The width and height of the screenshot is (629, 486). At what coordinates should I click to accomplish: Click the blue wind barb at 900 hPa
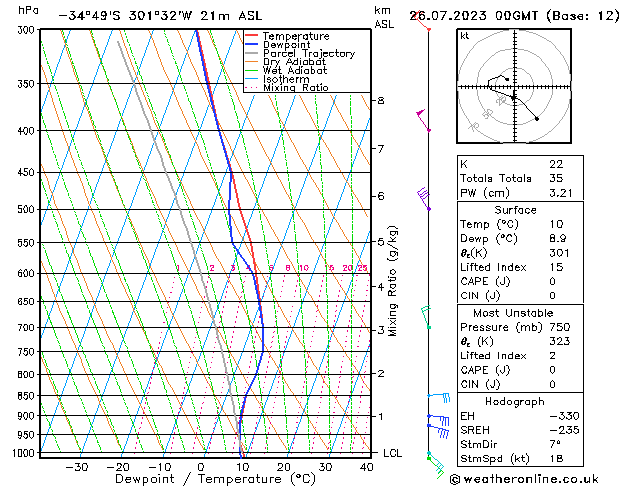[438, 420]
